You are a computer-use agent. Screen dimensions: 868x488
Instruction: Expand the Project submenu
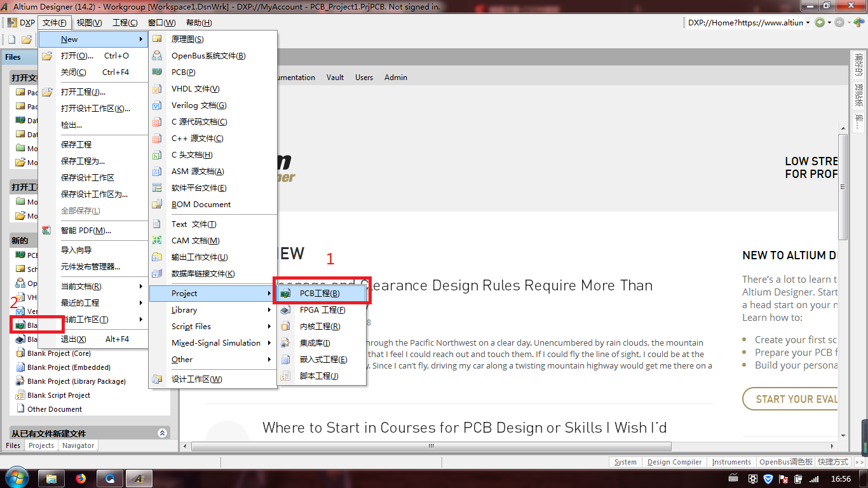(x=213, y=294)
